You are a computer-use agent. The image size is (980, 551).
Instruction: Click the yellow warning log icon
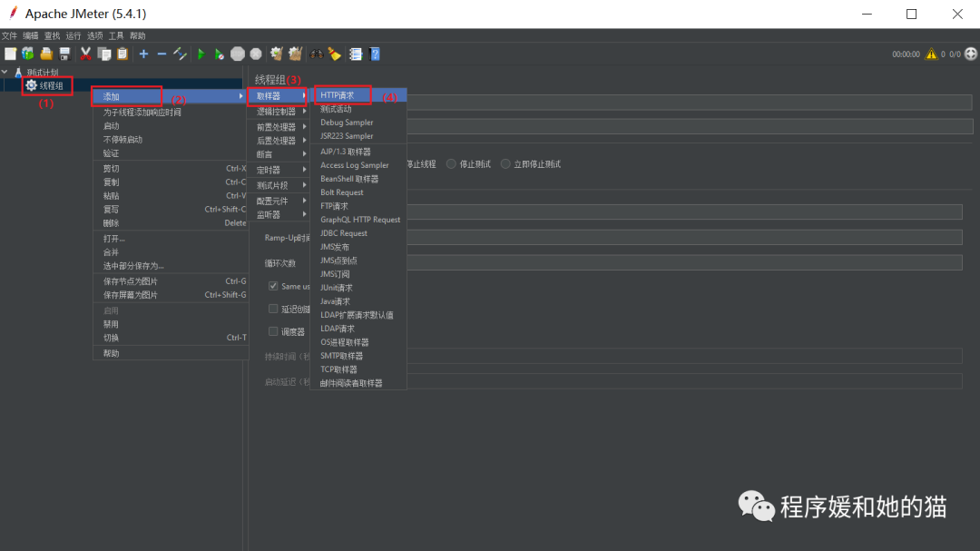(x=931, y=54)
